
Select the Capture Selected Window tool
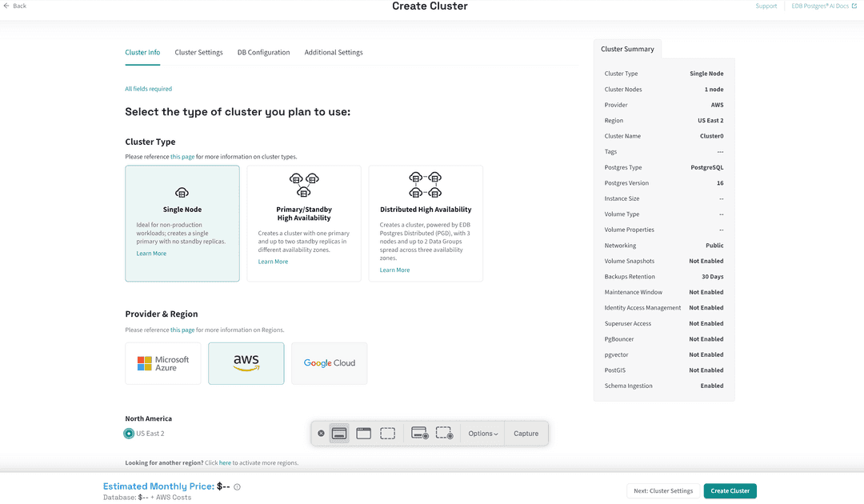(363, 433)
